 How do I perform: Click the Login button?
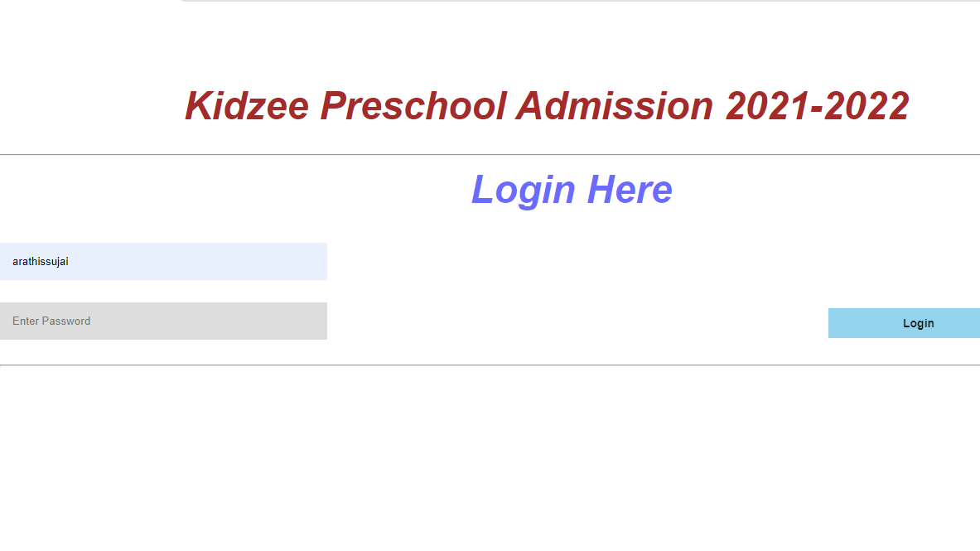pos(904,322)
